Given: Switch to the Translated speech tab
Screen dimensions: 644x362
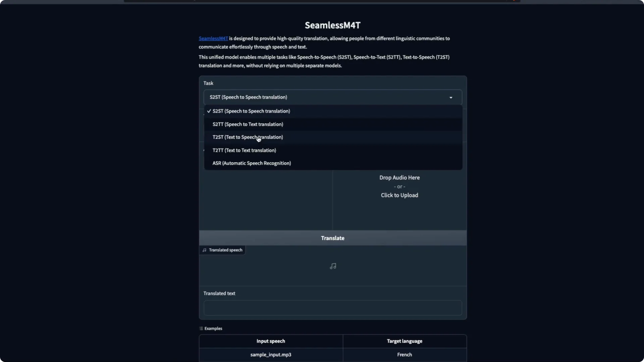Looking at the screenshot, I should click(222, 250).
